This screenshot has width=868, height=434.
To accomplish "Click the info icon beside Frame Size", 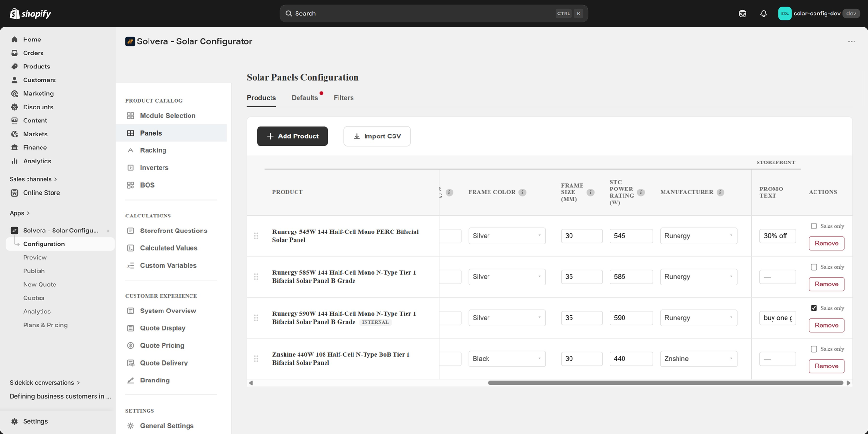I will (590, 192).
